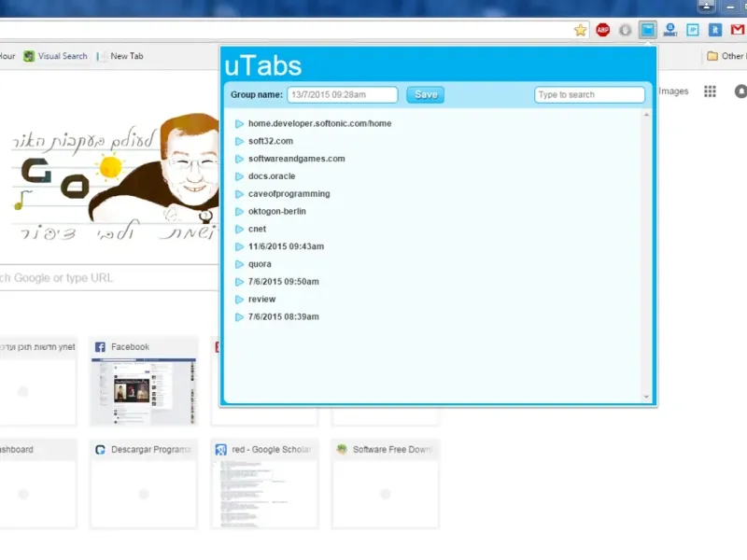The image size is (747, 560).
Task: Click the Google notifications bell icon
Action: coord(740,91)
